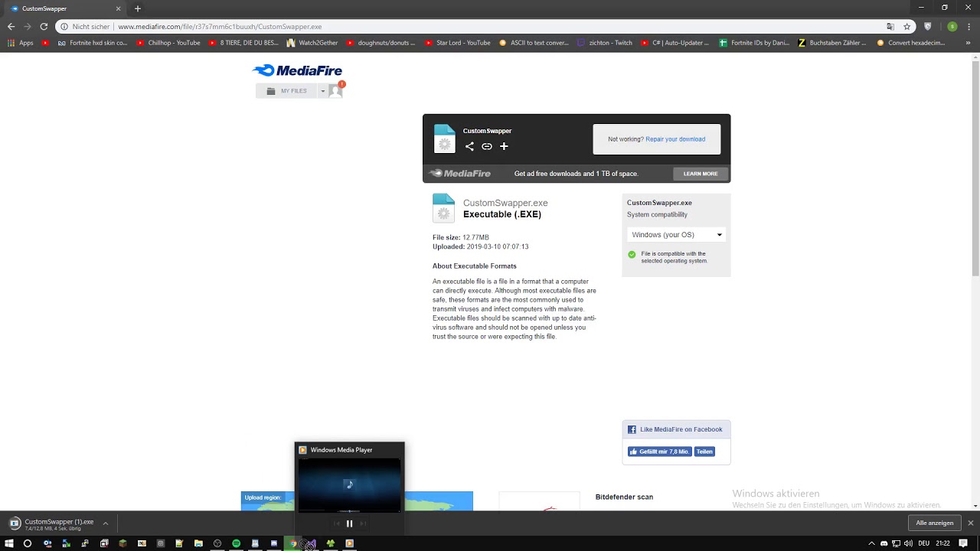Click the translate page icon in address bar
The image size is (980, 551).
coord(890,26)
